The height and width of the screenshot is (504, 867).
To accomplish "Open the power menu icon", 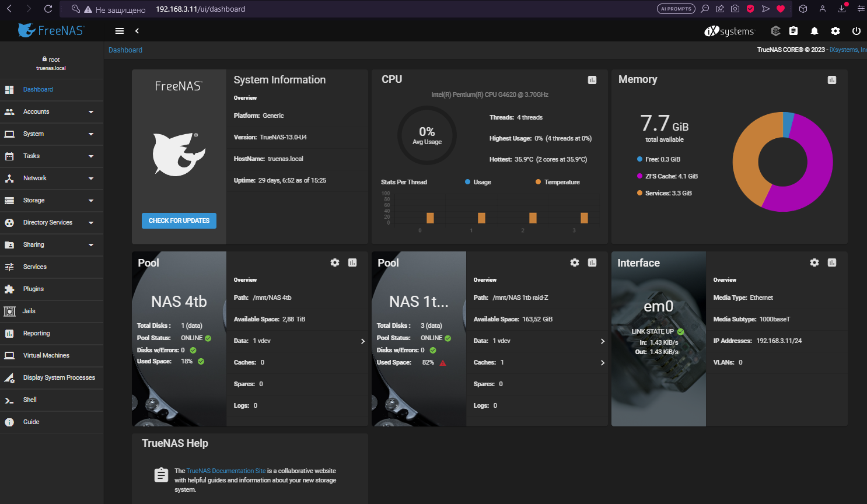I will [x=856, y=31].
